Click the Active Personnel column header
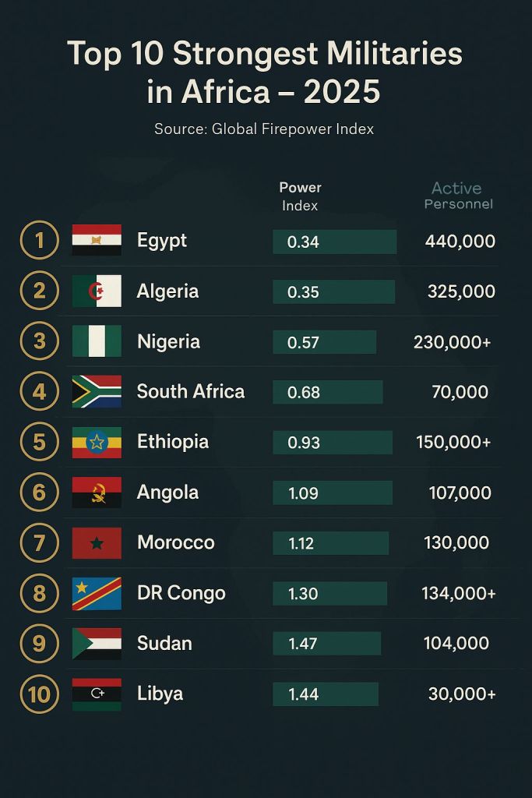This screenshot has width=532, height=798. pyautogui.click(x=457, y=195)
